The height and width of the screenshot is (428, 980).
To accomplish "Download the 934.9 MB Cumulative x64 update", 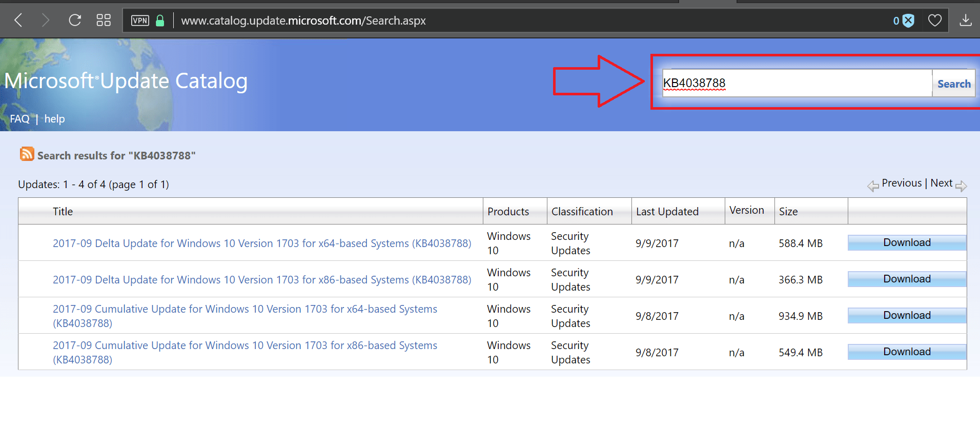I will tap(907, 315).
